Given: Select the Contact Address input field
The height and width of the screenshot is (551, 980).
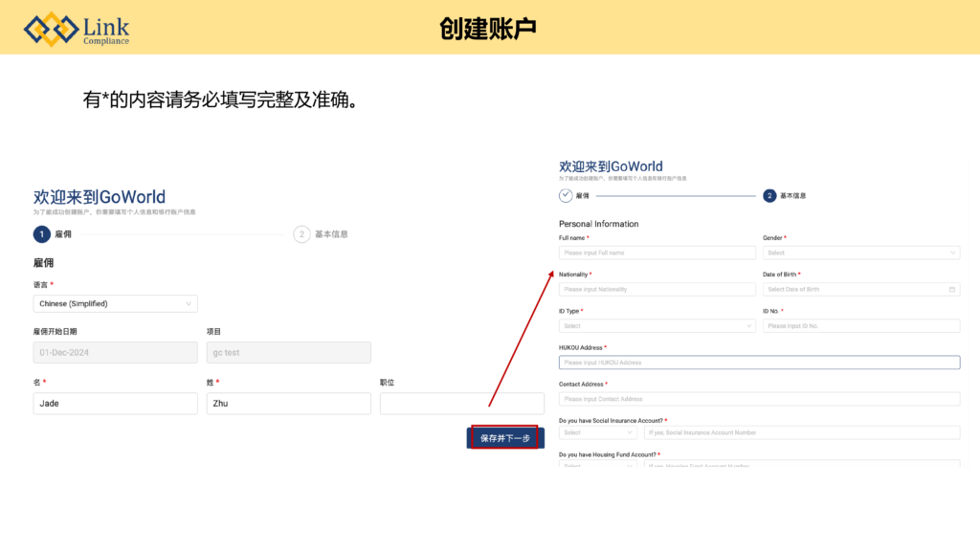Looking at the screenshot, I should click(x=759, y=399).
